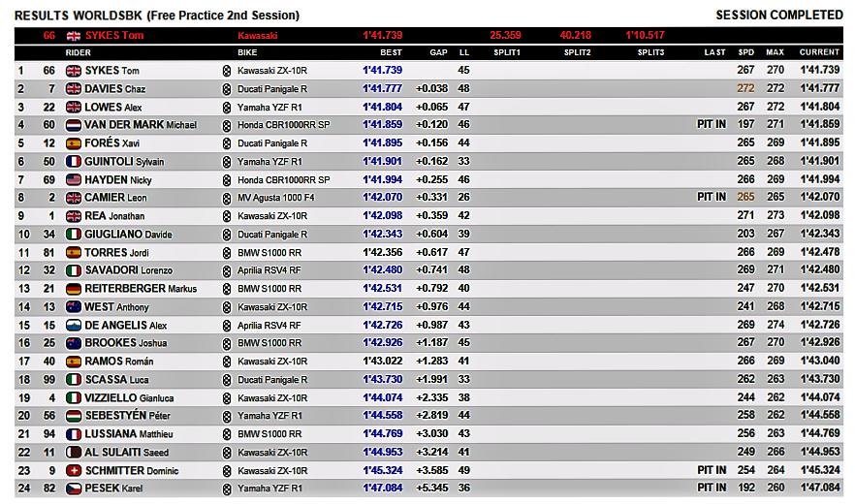Image resolution: width=855 pixels, height=504 pixels.
Task: Click the BEST column header
Action: pyautogui.click(x=391, y=53)
